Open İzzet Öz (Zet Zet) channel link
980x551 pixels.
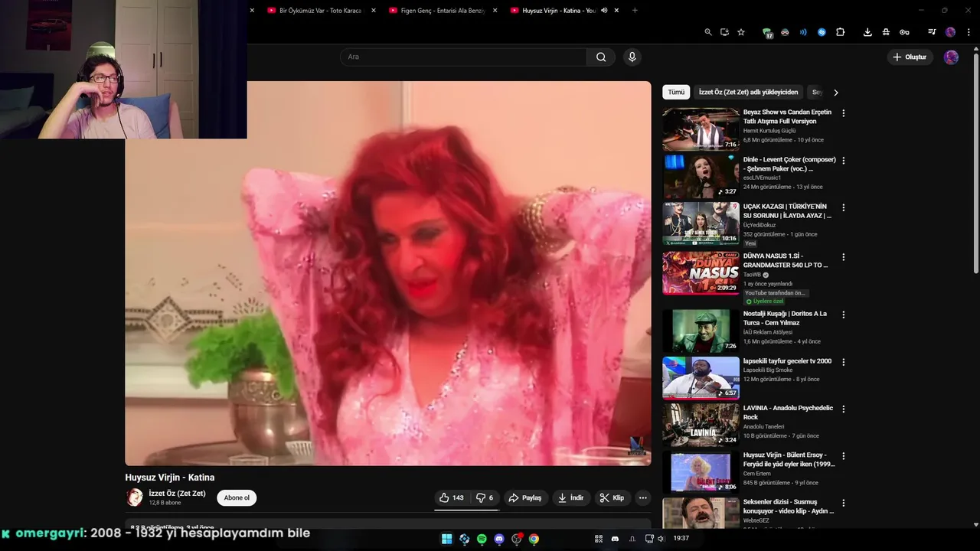[177, 494]
